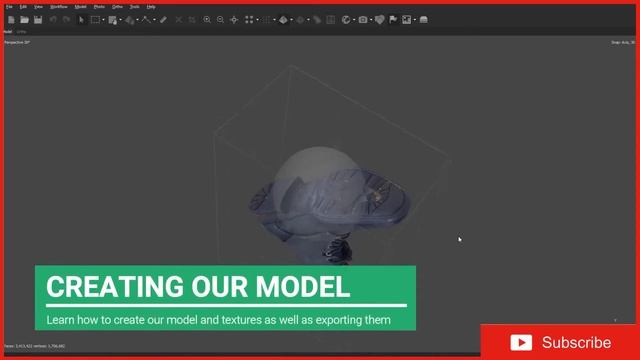
Task: Switch to the Ortho view tab
Action: click(x=21, y=31)
